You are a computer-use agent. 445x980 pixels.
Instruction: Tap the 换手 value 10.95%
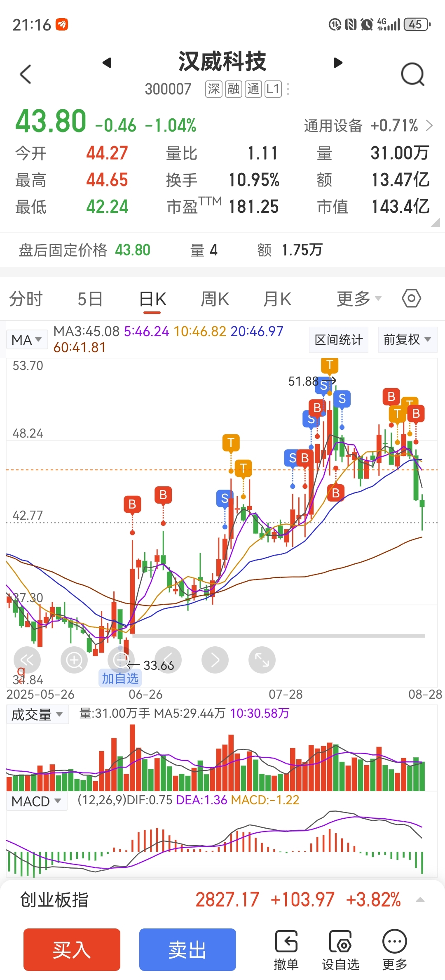(x=254, y=180)
